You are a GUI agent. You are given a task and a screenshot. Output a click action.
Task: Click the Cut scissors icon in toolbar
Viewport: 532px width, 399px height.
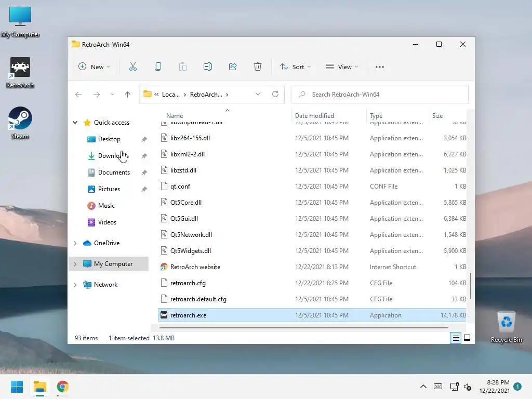(132, 67)
